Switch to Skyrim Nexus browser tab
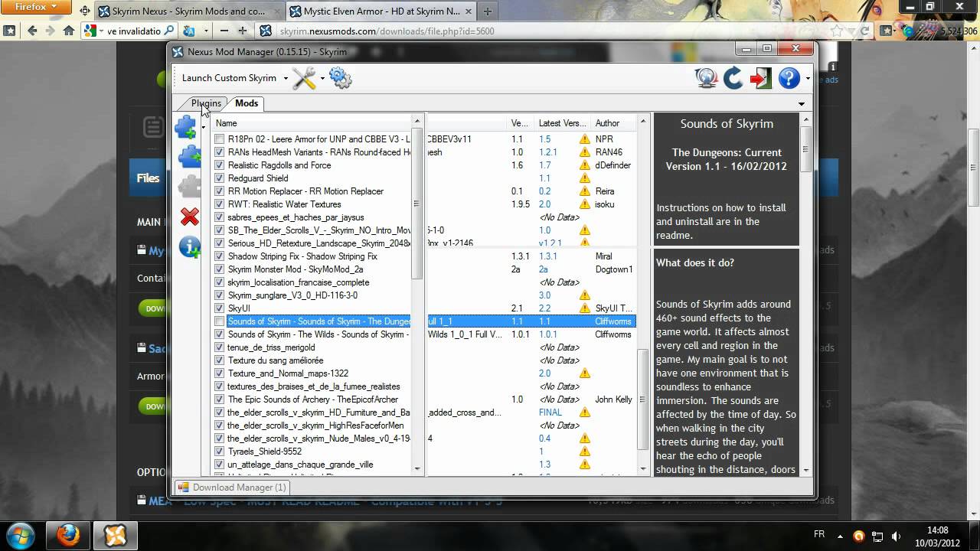This screenshot has width=980, height=551. click(x=189, y=11)
